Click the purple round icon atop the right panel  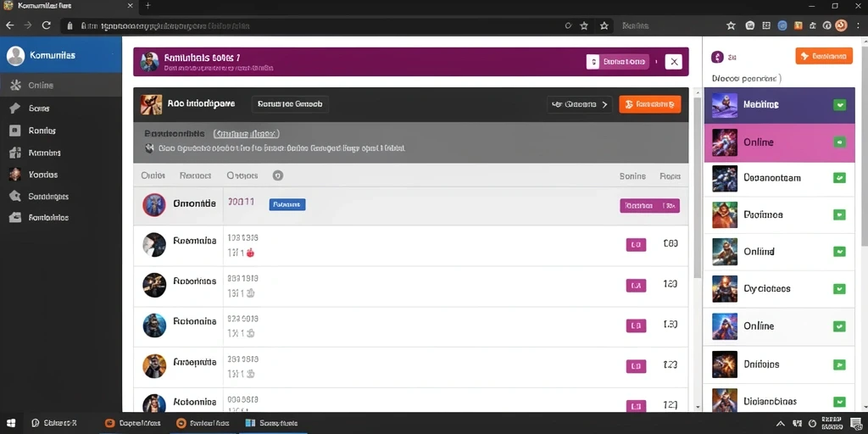click(717, 57)
